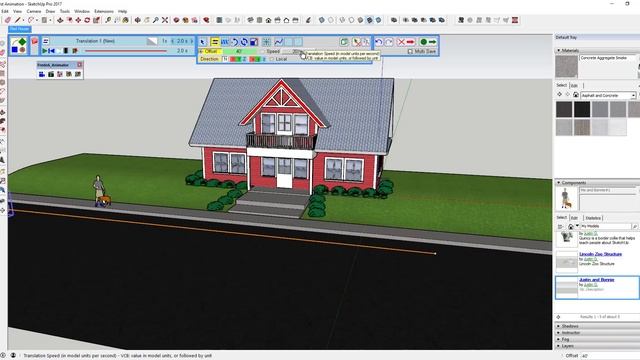This screenshot has width=640, height=360.
Task: Select the Move tool in top toolbar
Action: [78, 20]
